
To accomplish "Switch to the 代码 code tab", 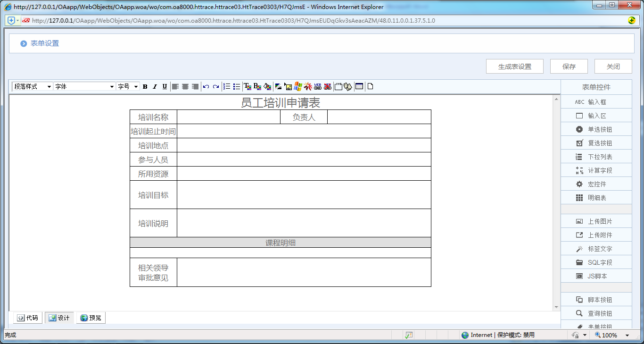I will coord(27,317).
